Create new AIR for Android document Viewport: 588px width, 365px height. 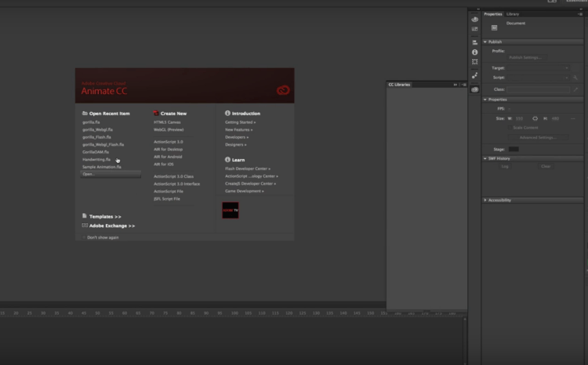[x=168, y=157]
